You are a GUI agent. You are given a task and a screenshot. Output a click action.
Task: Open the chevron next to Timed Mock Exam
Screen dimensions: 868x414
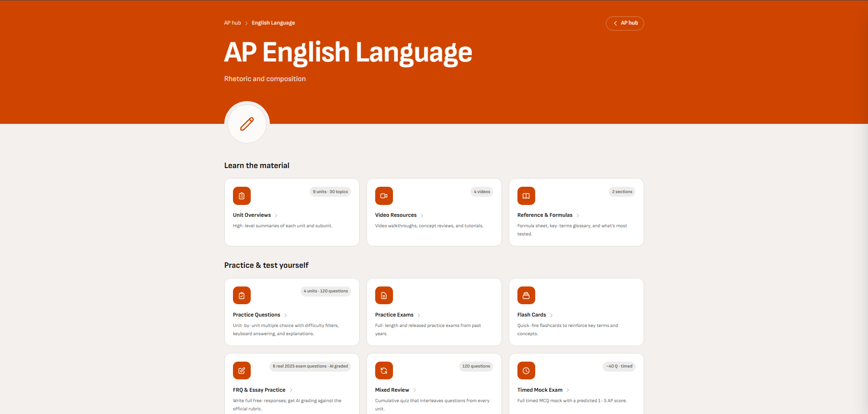tap(568, 390)
